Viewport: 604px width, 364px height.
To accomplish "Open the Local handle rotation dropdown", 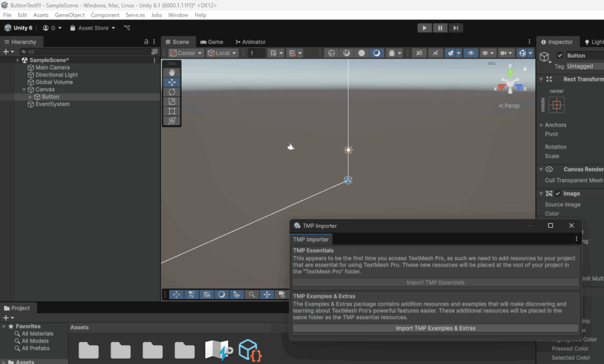I will click(x=222, y=53).
